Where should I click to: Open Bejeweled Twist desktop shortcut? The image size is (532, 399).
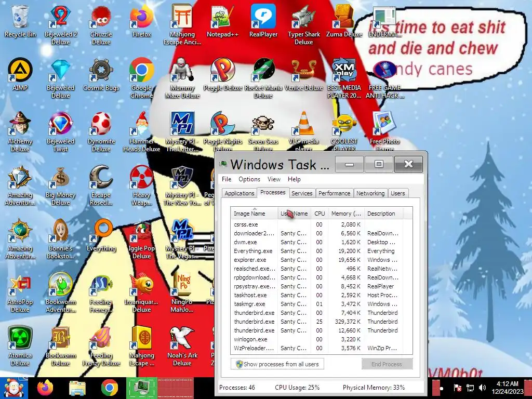point(60,131)
